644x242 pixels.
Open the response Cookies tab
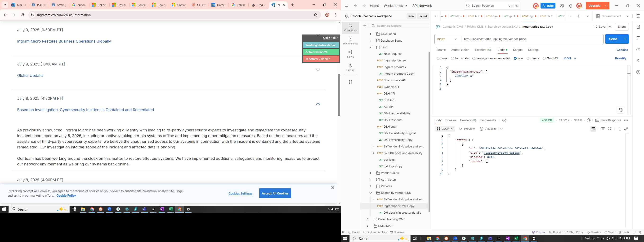click(x=451, y=120)
